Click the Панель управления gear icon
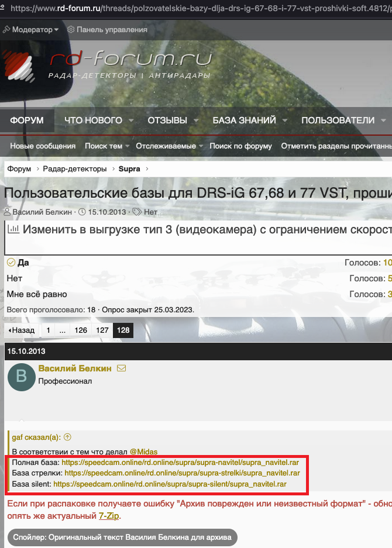 point(71,29)
